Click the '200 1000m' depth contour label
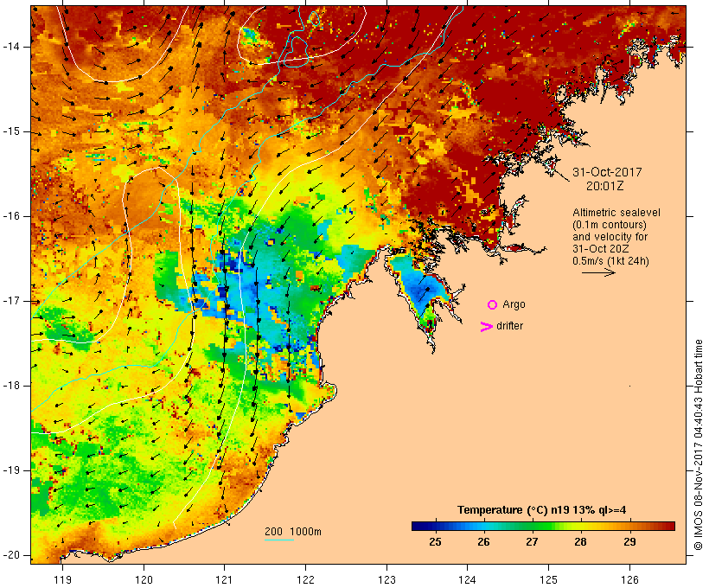Viewport: 709px width, 588px height. click(x=293, y=532)
